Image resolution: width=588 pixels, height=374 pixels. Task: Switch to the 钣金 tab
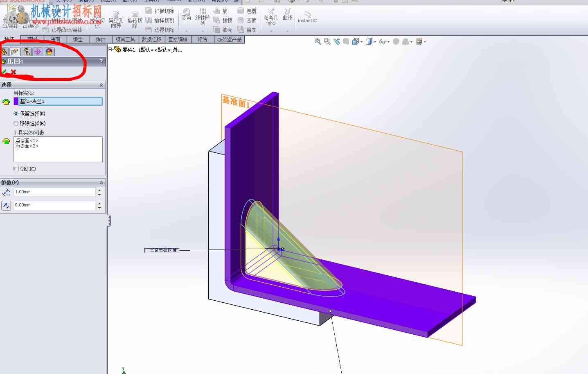(78, 39)
